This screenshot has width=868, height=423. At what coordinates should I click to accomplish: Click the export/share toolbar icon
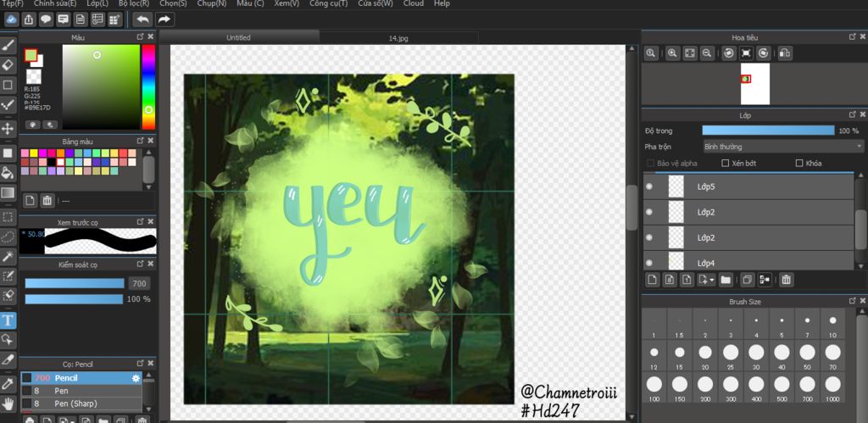coord(29,19)
